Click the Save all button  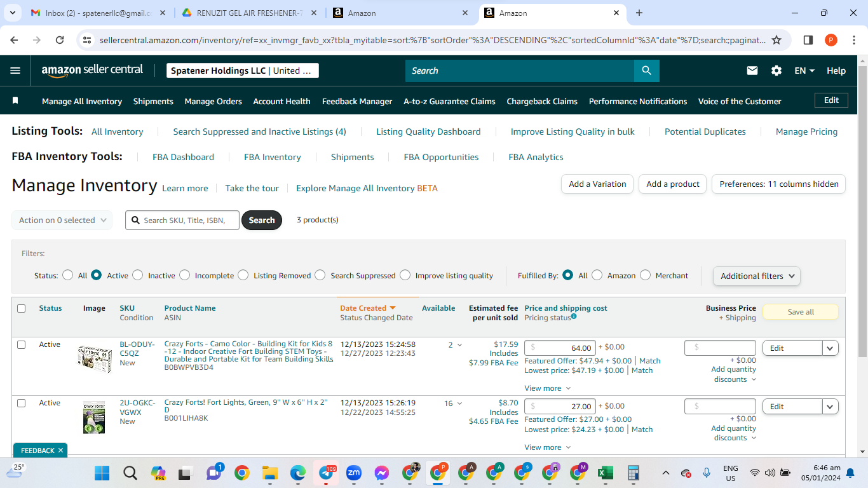pyautogui.click(x=801, y=312)
